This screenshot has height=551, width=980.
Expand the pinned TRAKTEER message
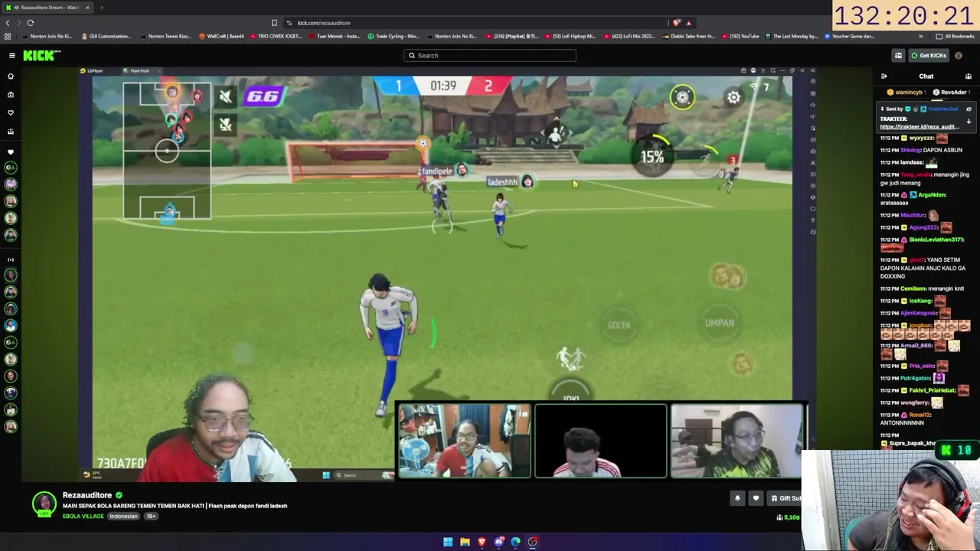click(969, 122)
